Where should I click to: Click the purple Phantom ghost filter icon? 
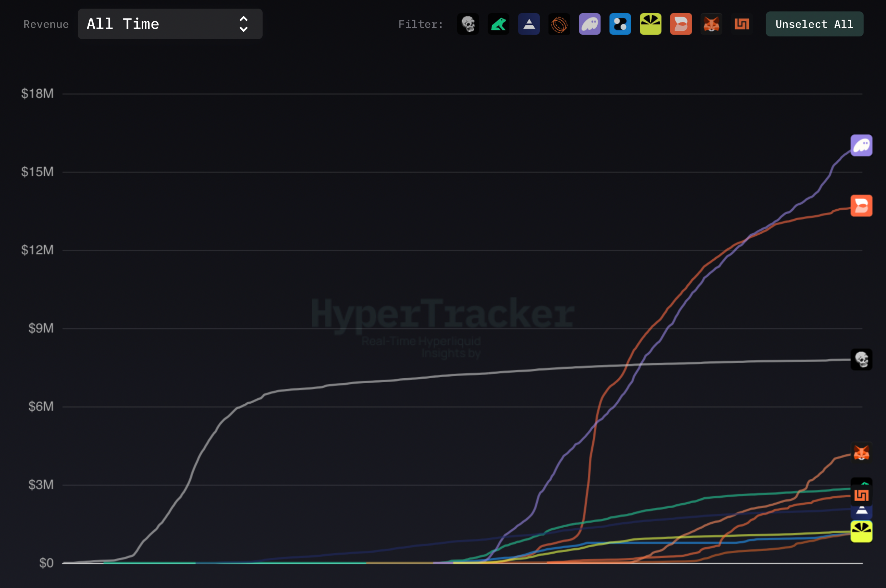589,24
